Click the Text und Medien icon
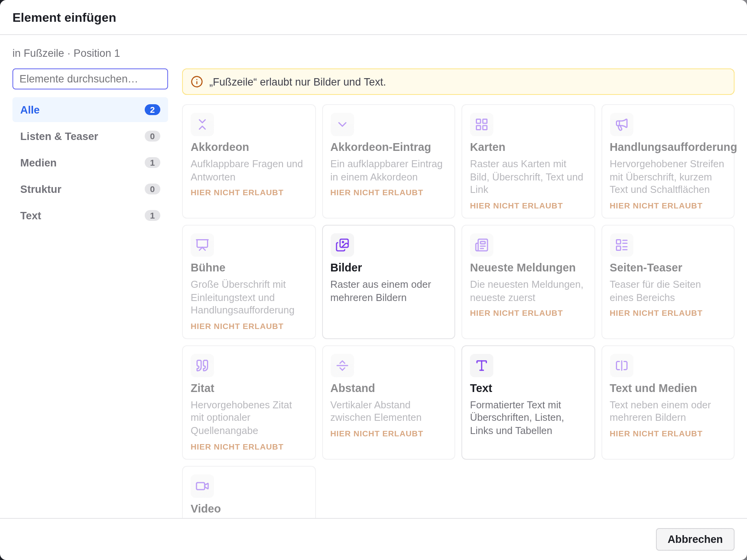Image resolution: width=747 pixels, height=560 pixels. (x=622, y=366)
